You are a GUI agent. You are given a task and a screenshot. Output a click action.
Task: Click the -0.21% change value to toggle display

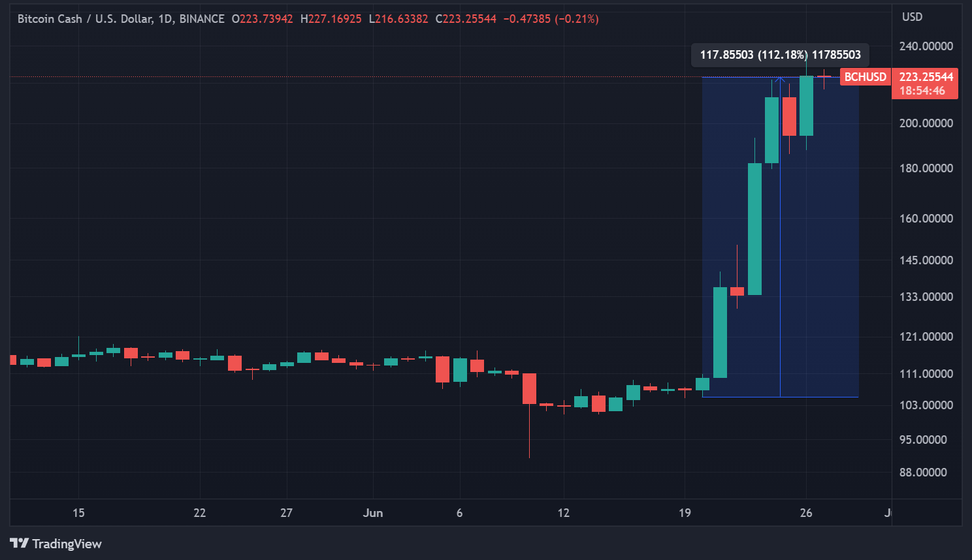[577, 19]
